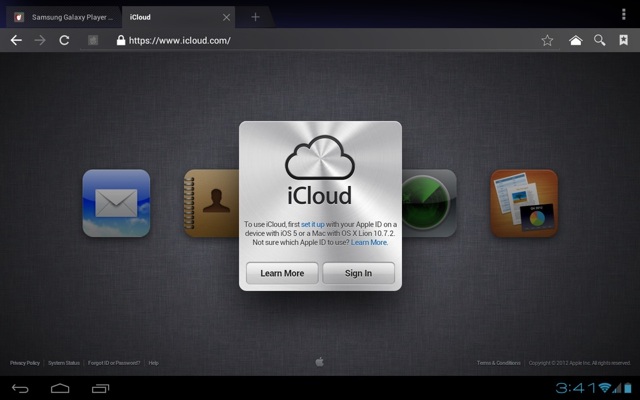Screen dimensions: 640x400
Task: Bookmark this page with the star icon
Action: pyautogui.click(x=547, y=40)
